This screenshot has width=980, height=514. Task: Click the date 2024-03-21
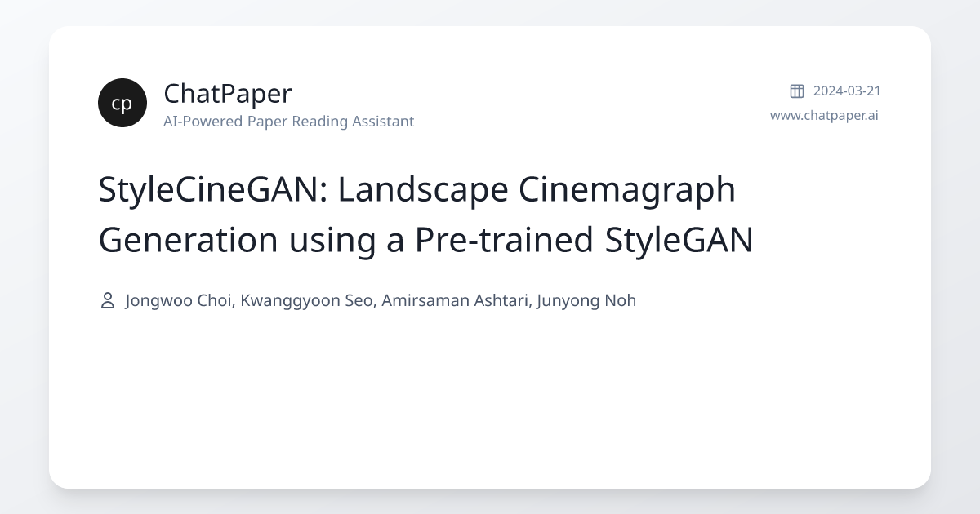click(847, 91)
